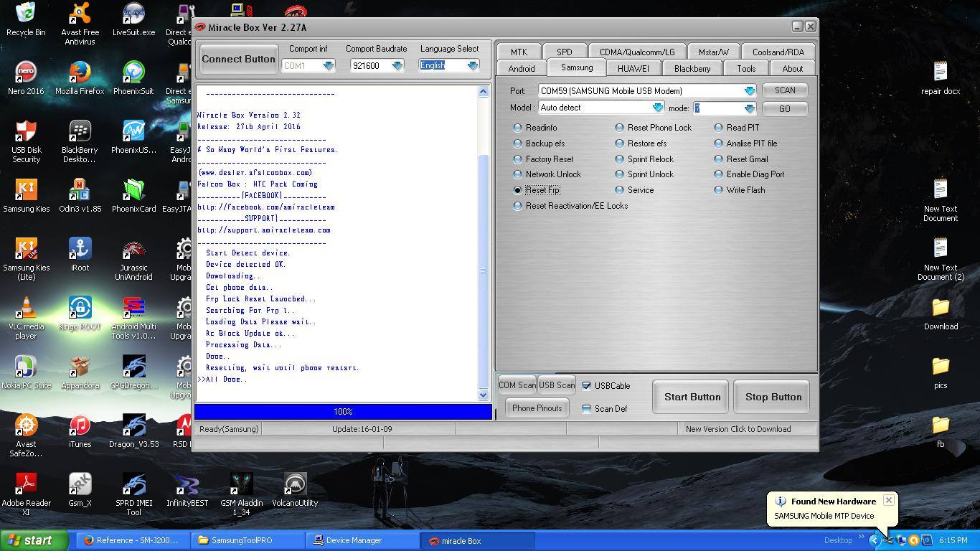980x551 pixels.
Task: Open the Port COM59 dropdown
Action: pyautogui.click(x=749, y=91)
